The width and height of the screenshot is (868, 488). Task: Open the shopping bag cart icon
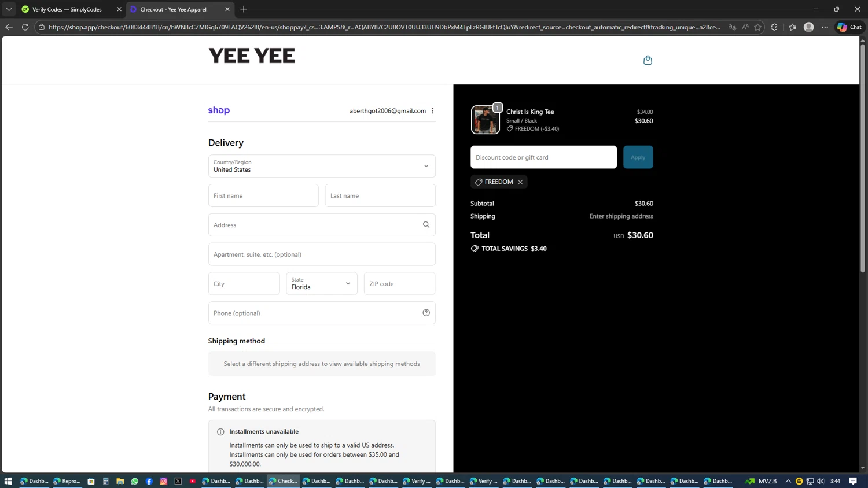(x=648, y=60)
